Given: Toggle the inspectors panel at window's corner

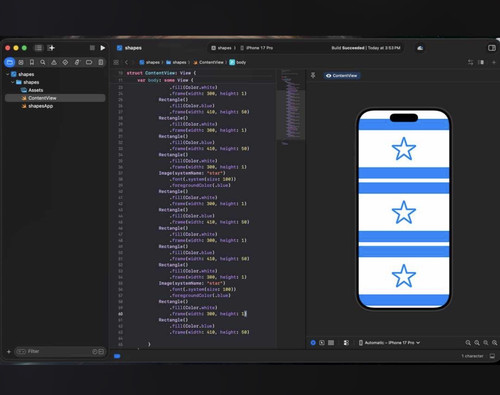Looking at the screenshot, I should 492,48.
